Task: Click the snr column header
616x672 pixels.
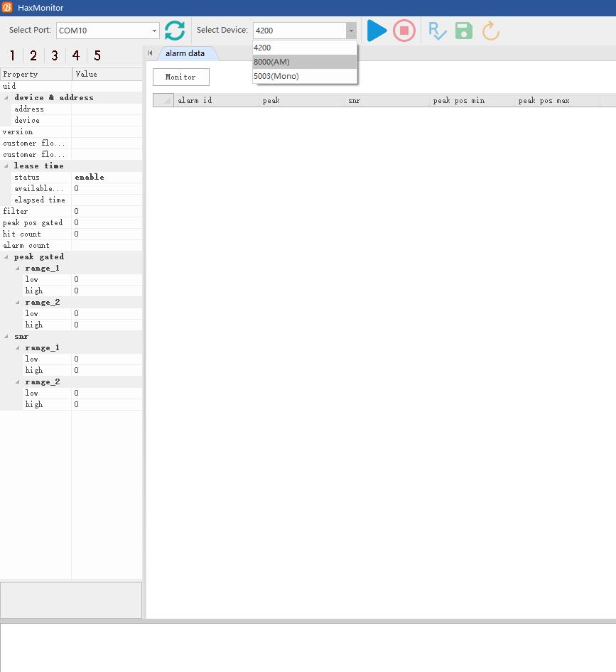Action: coord(387,100)
